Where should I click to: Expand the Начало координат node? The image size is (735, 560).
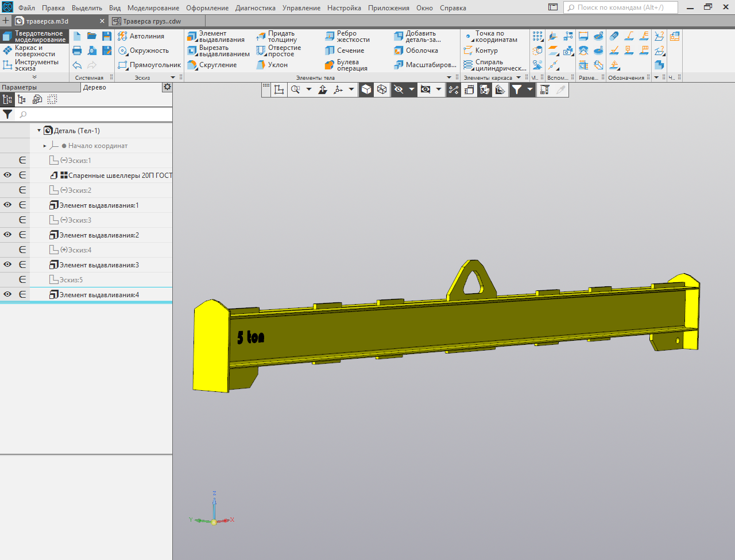pyautogui.click(x=45, y=146)
